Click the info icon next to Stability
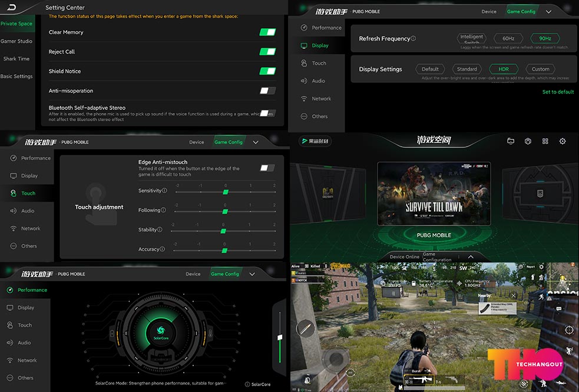This screenshot has height=392, width=579. [x=160, y=230]
